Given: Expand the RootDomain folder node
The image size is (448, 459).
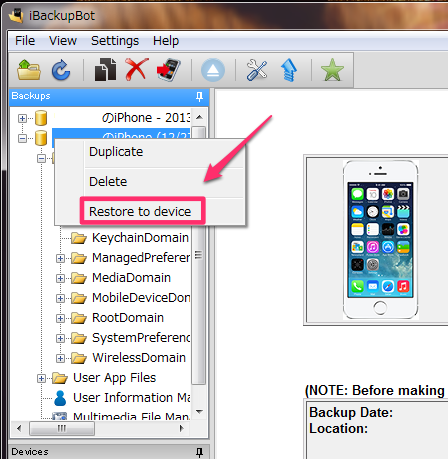Looking at the screenshot, I should click(x=60, y=318).
